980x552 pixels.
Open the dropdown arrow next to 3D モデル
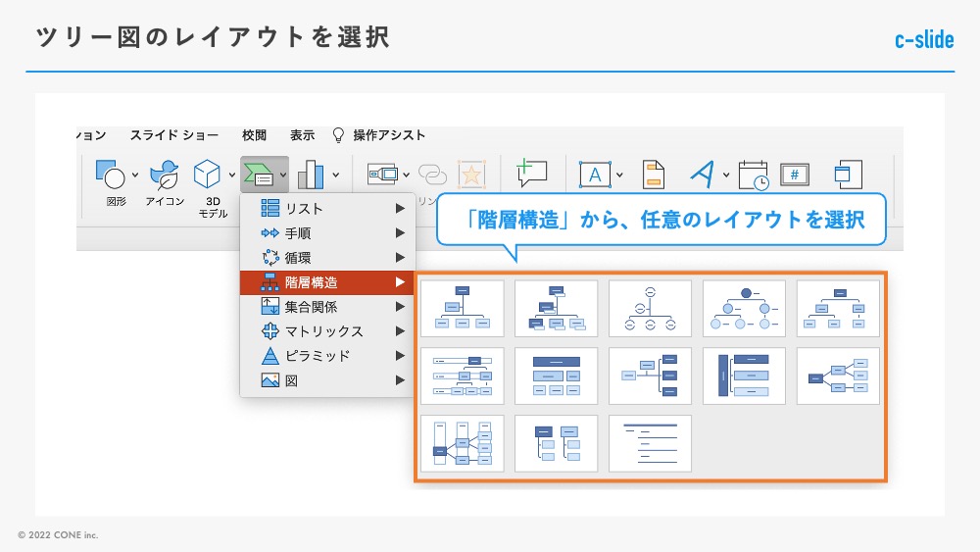click(232, 176)
